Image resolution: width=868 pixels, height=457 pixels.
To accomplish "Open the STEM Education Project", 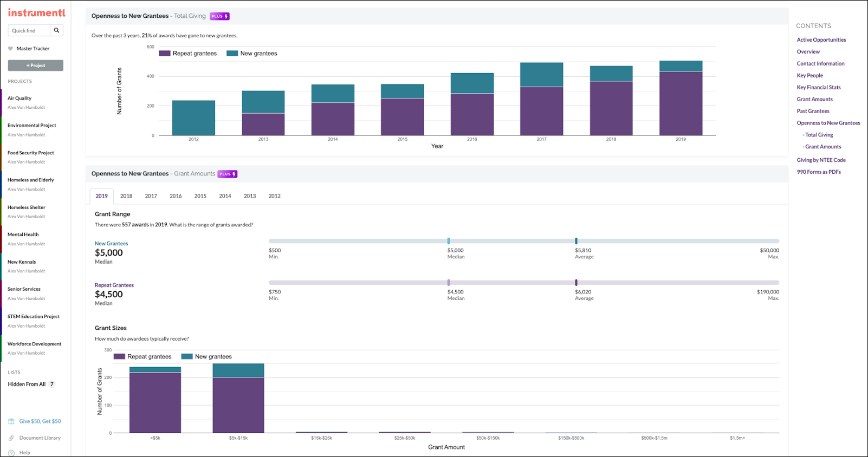I will [x=34, y=317].
